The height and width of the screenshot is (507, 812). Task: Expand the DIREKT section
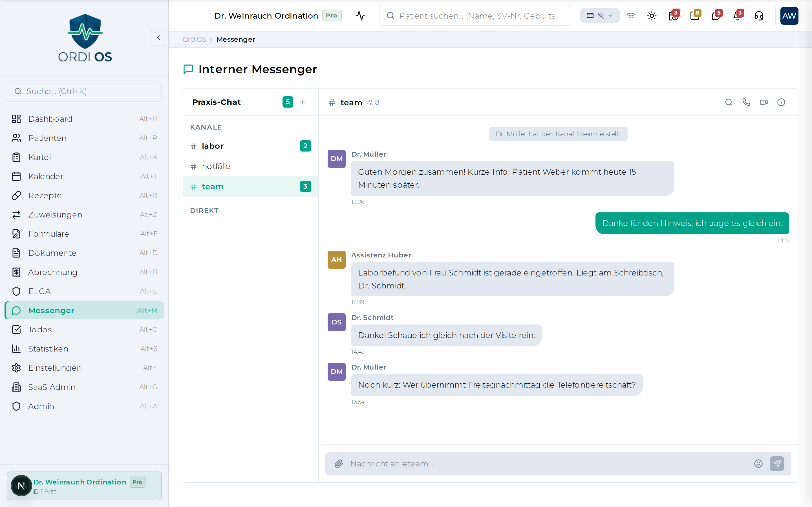coord(204,211)
